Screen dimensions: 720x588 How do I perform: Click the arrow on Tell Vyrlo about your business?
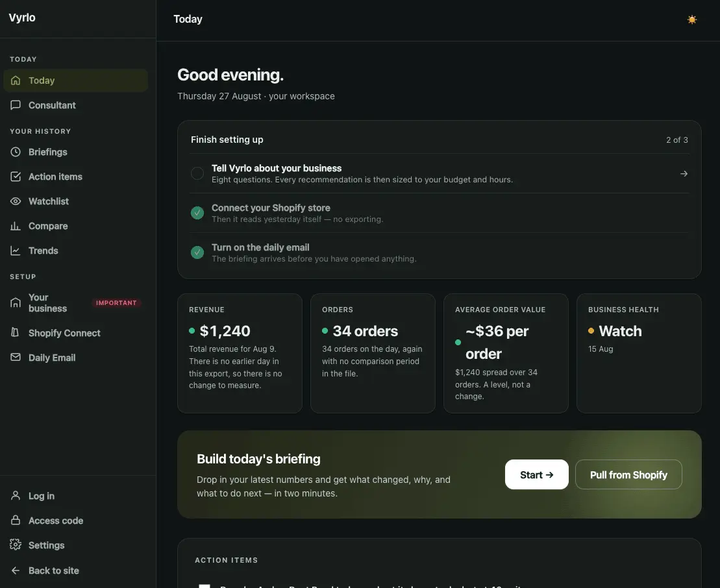684,173
